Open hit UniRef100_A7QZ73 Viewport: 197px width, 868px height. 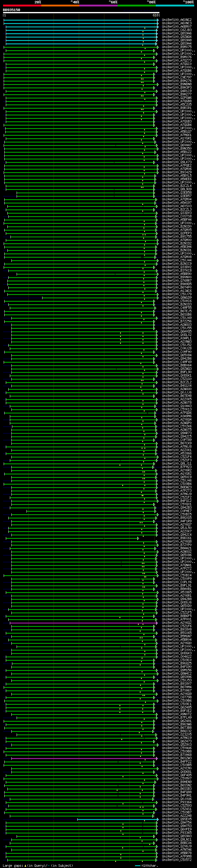[177, 61]
